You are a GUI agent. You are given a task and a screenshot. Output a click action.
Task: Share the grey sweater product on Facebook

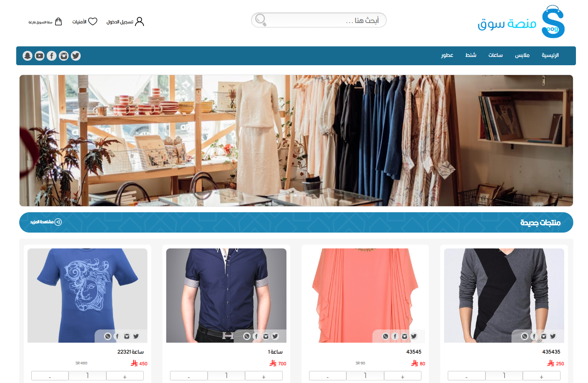(x=534, y=336)
